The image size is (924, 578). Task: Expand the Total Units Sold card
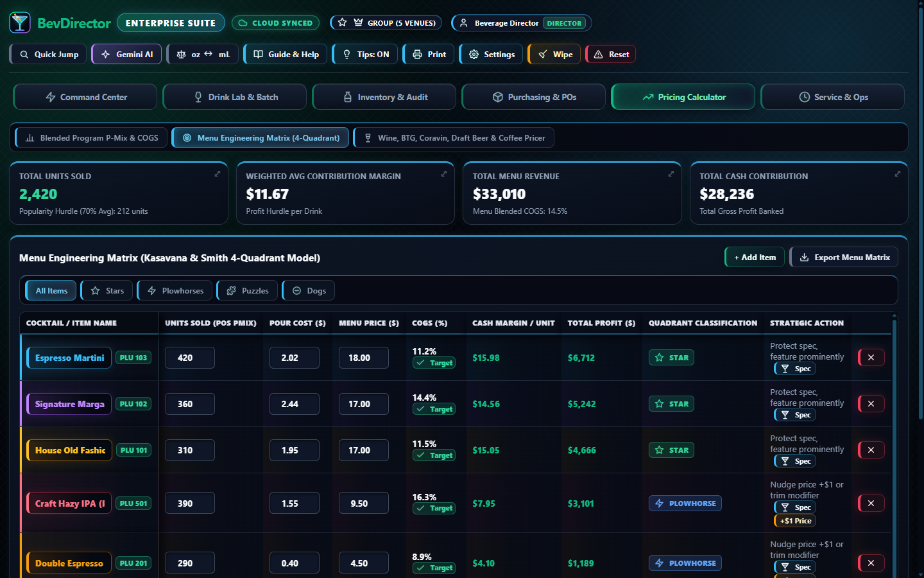pos(218,174)
